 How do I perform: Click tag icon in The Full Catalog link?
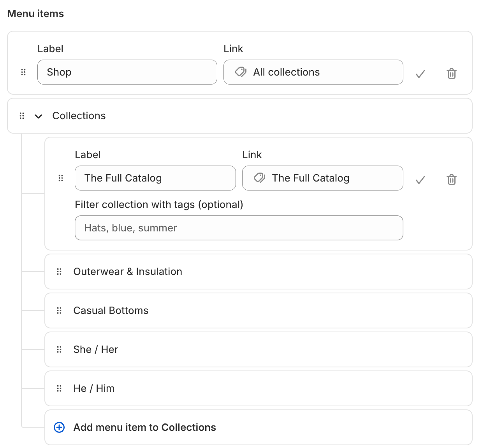coord(260,178)
